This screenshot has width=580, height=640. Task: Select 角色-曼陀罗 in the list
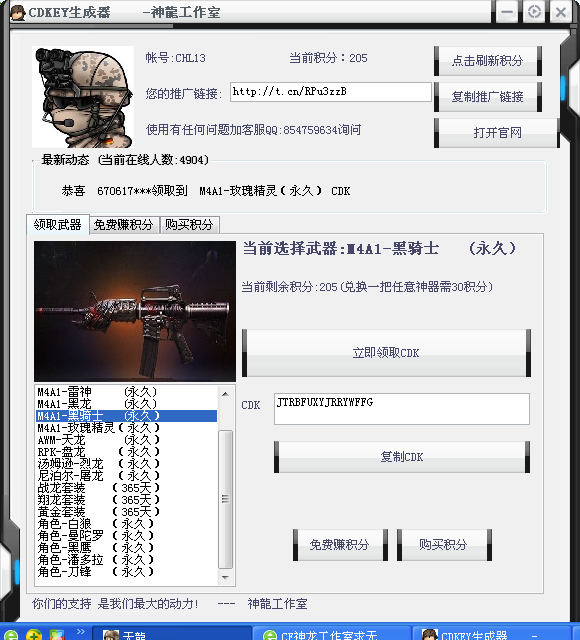[127, 536]
